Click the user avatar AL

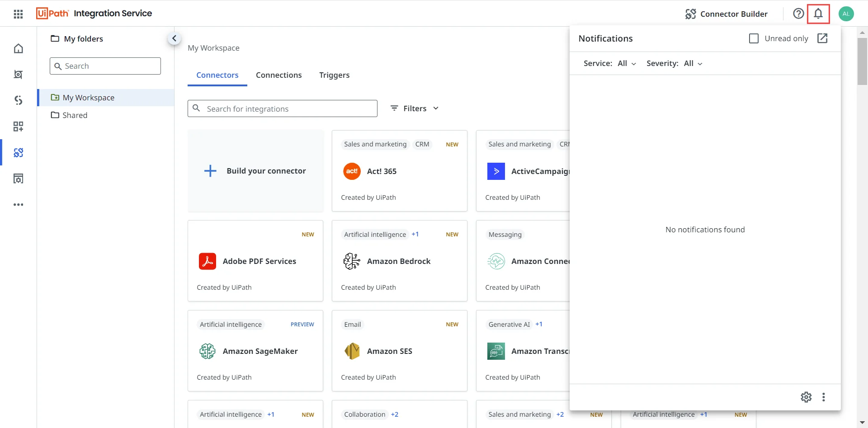846,14
